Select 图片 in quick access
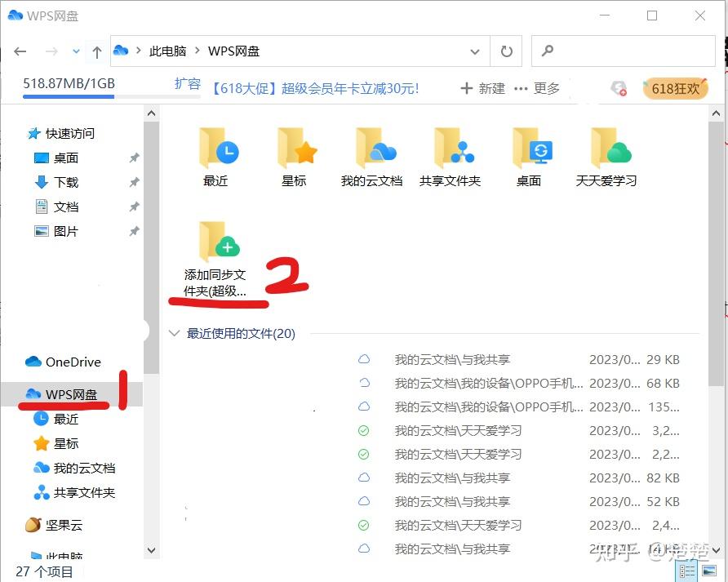Viewport: 728px width, 582px height. tap(56, 231)
